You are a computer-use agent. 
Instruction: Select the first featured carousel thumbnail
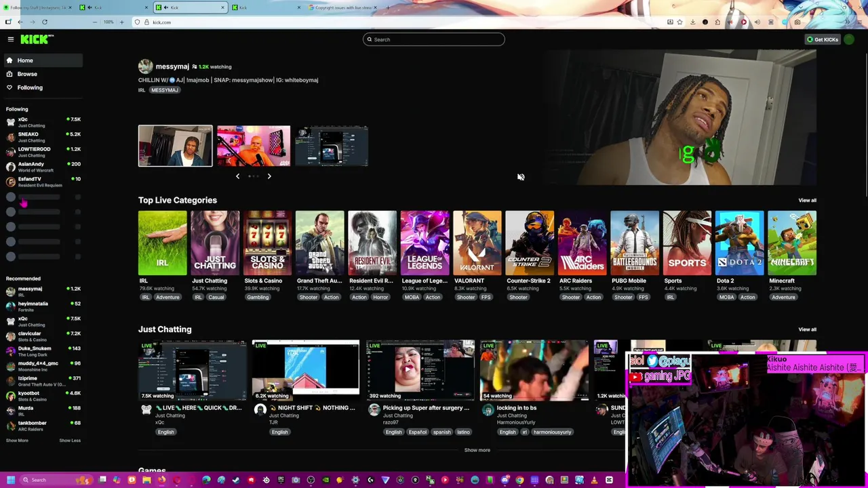(x=176, y=146)
